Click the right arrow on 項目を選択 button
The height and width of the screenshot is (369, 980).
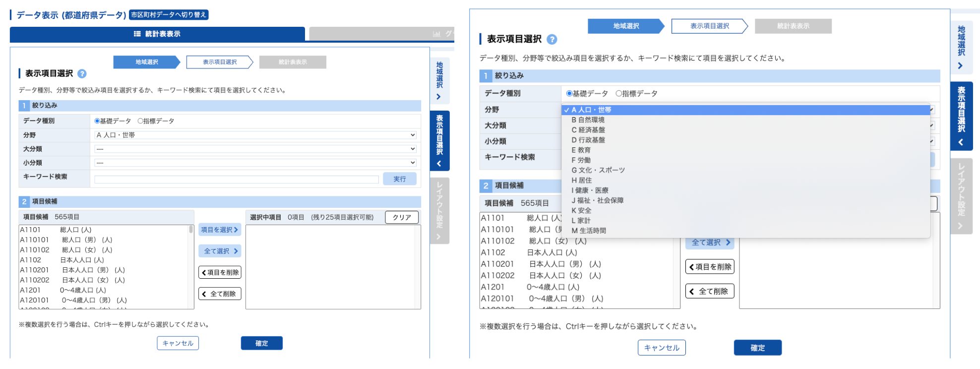(236, 230)
